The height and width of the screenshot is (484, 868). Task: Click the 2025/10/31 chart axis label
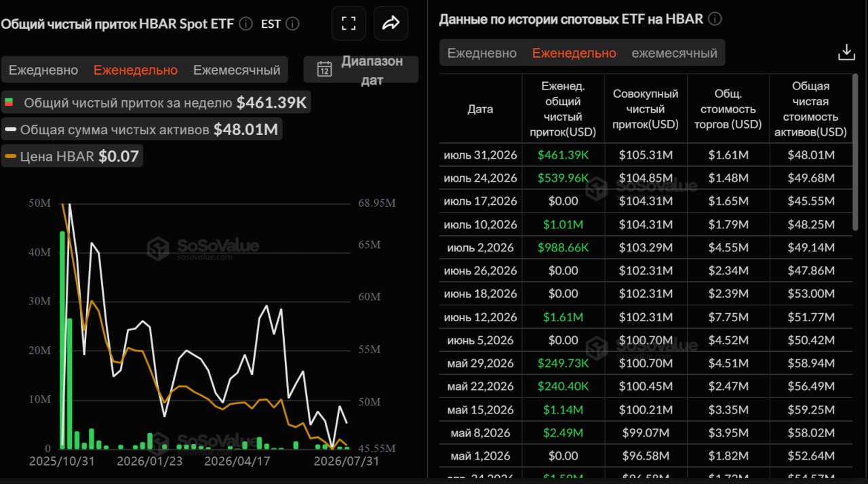61,461
